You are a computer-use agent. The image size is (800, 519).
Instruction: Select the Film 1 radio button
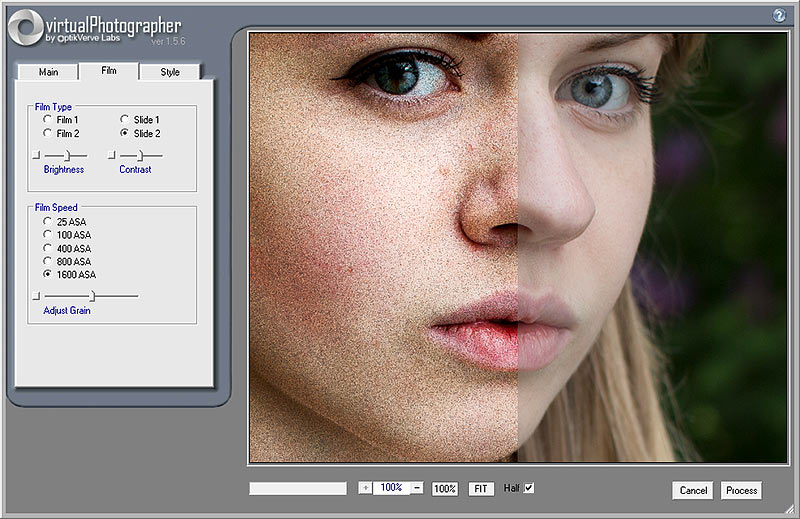47,120
